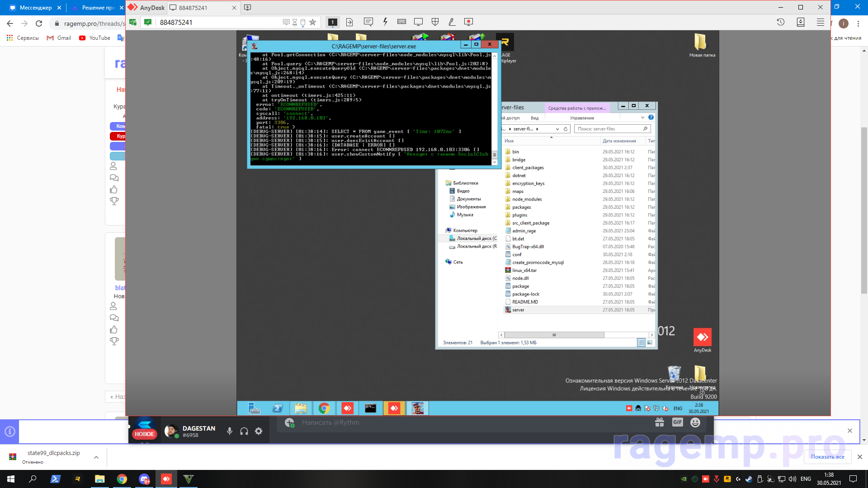Click Показать все downloads button

point(828,457)
